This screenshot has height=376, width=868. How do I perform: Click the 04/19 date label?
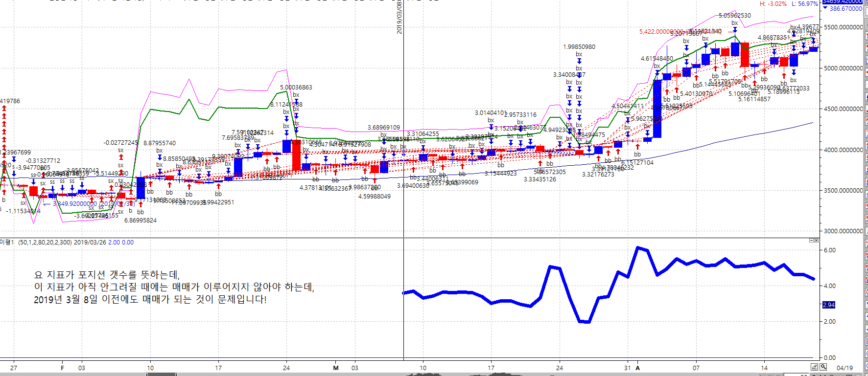pos(845,368)
